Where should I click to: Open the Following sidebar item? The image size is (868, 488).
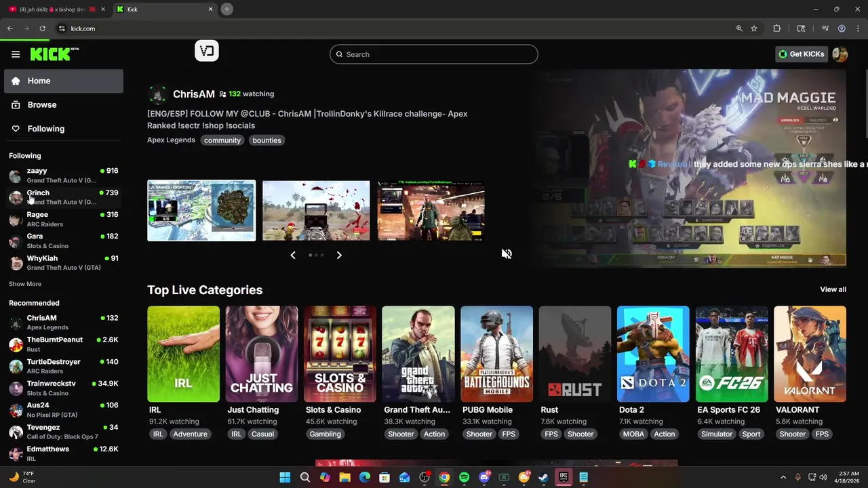coord(64,129)
